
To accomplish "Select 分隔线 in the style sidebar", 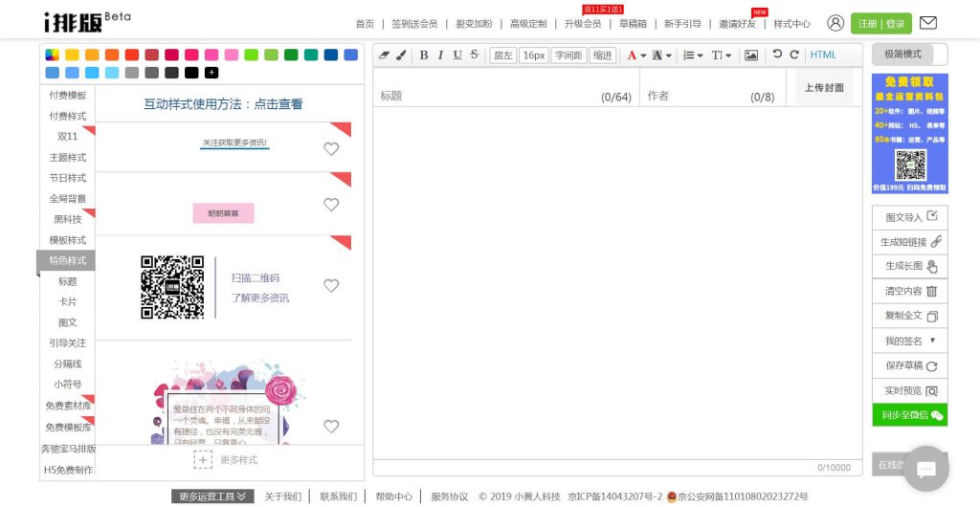I will pos(67,364).
